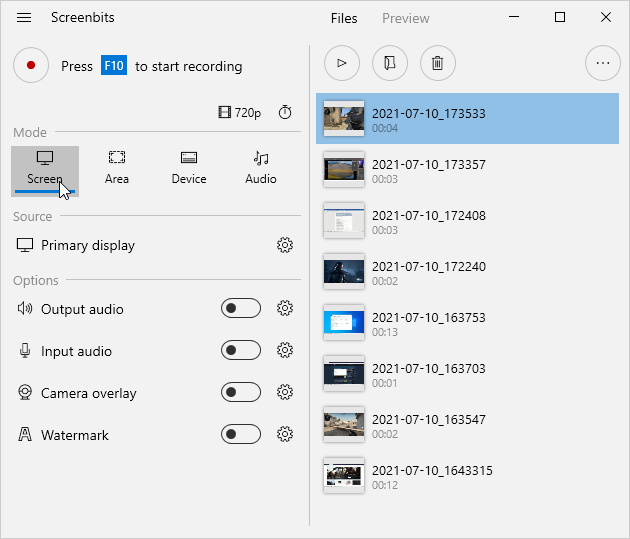Click the Primary display monitor icon
The height and width of the screenshot is (539, 630).
25,245
